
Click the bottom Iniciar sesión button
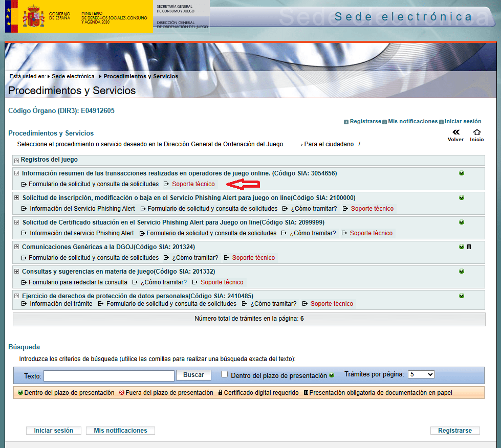(x=53, y=431)
